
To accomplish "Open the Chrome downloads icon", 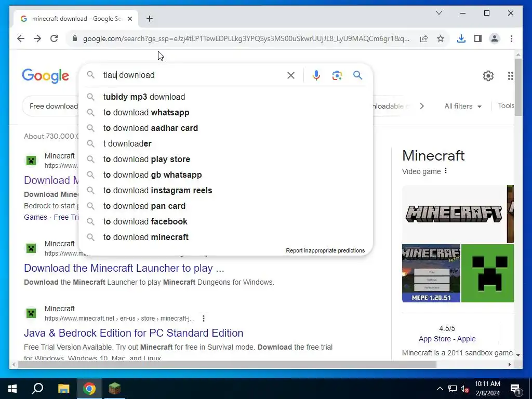I will tap(461, 38).
